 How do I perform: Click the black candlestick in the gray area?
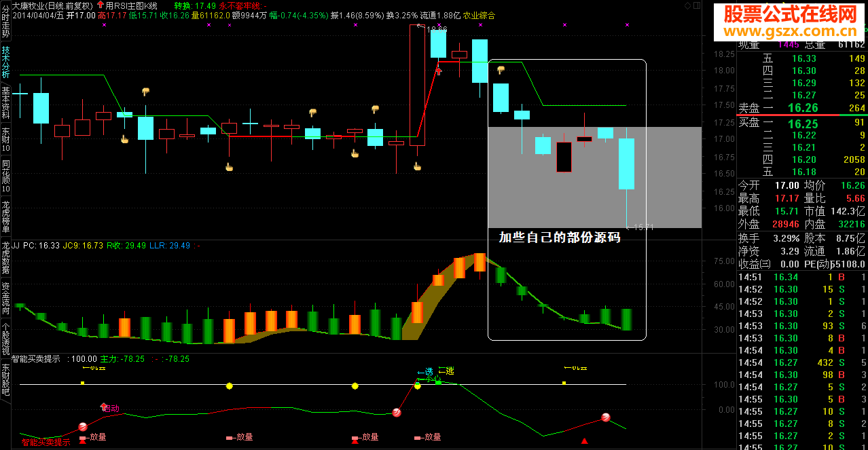(x=564, y=157)
